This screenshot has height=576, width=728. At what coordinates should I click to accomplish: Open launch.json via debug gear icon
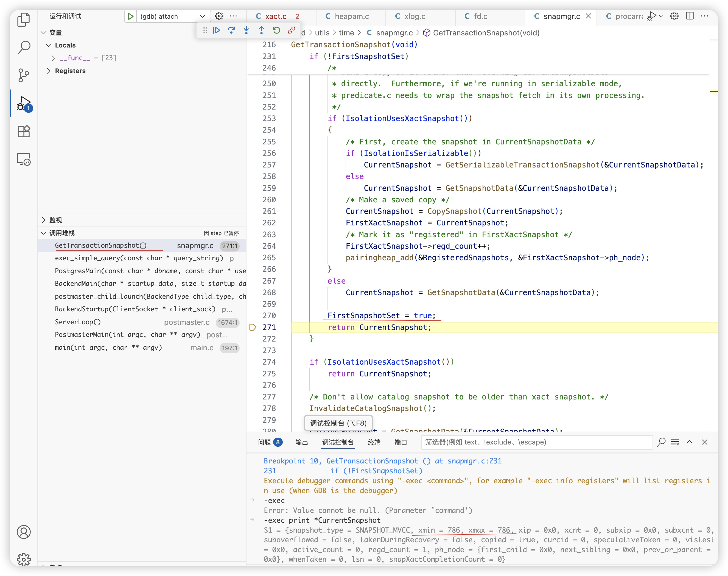coord(219,16)
